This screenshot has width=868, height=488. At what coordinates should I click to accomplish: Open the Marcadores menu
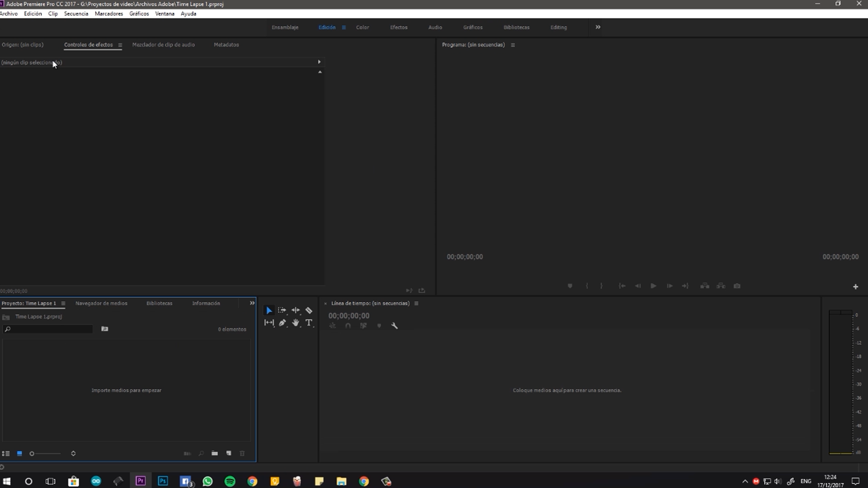(x=108, y=14)
